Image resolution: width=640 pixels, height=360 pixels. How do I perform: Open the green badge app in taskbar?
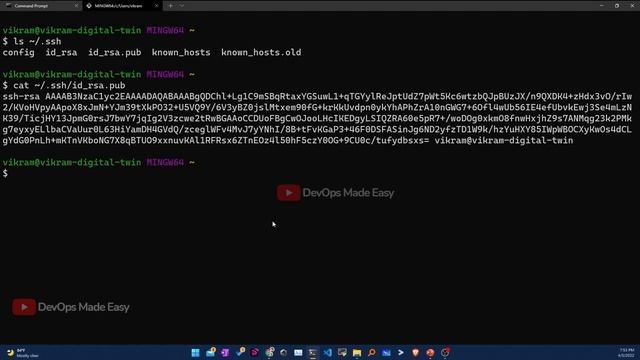(269, 352)
